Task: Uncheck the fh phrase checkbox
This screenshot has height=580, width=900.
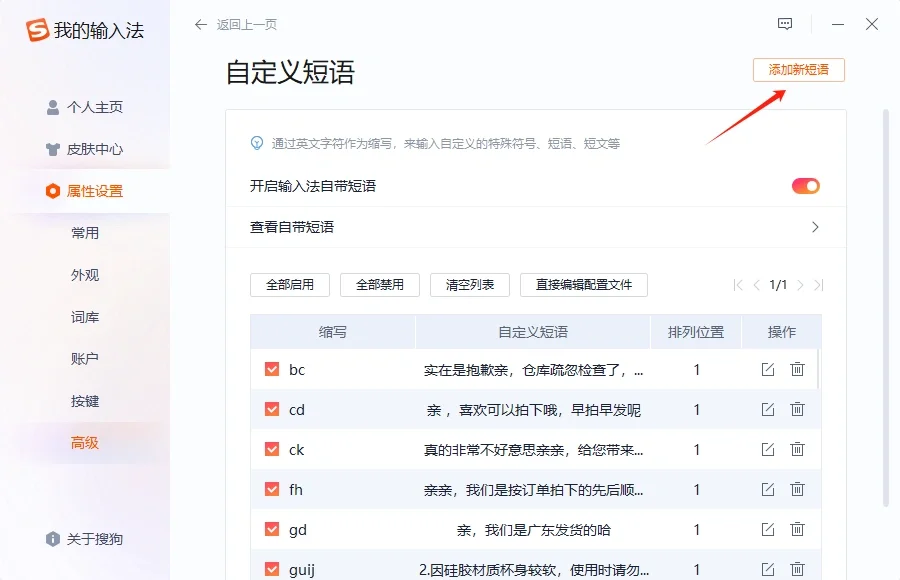Action: (272, 489)
